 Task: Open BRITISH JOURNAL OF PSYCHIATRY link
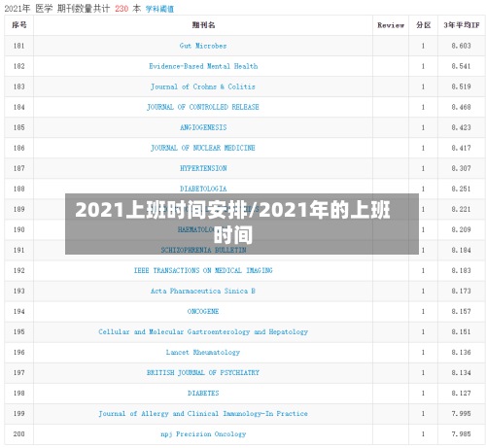203,372
